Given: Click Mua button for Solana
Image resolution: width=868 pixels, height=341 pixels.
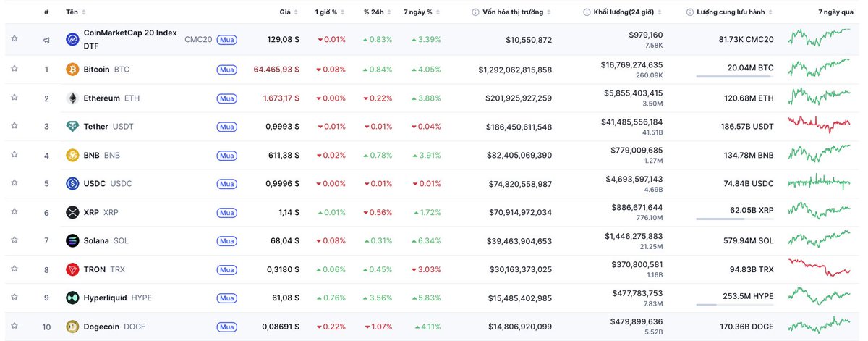Looking at the screenshot, I should coord(227,241).
